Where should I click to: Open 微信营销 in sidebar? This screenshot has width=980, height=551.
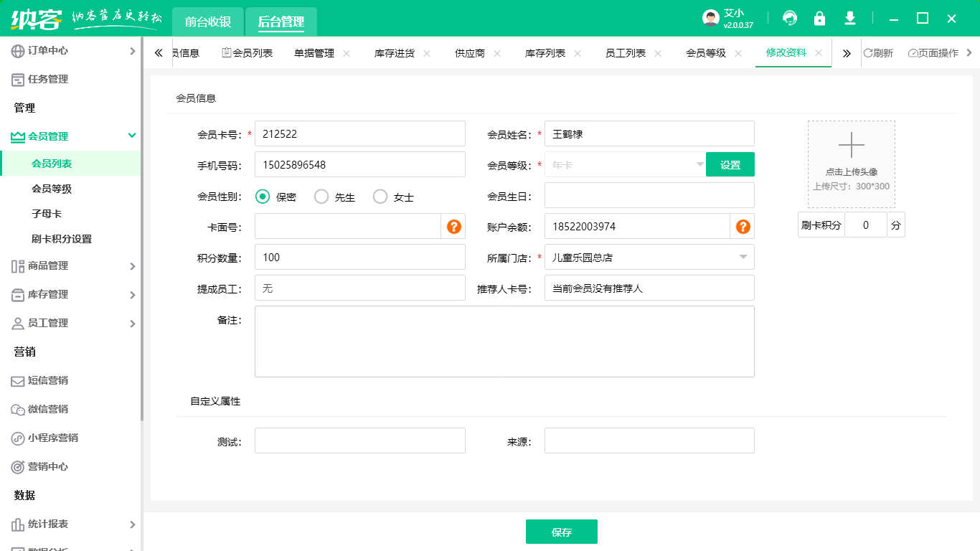click(70, 409)
